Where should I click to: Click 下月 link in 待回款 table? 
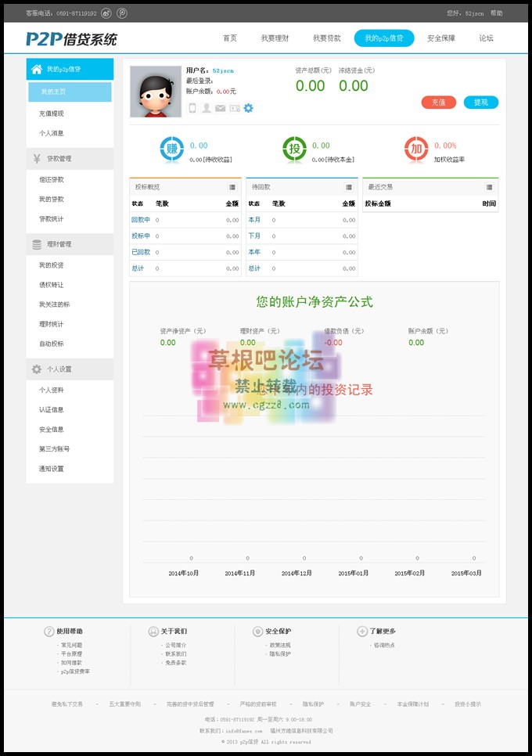tap(254, 236)
